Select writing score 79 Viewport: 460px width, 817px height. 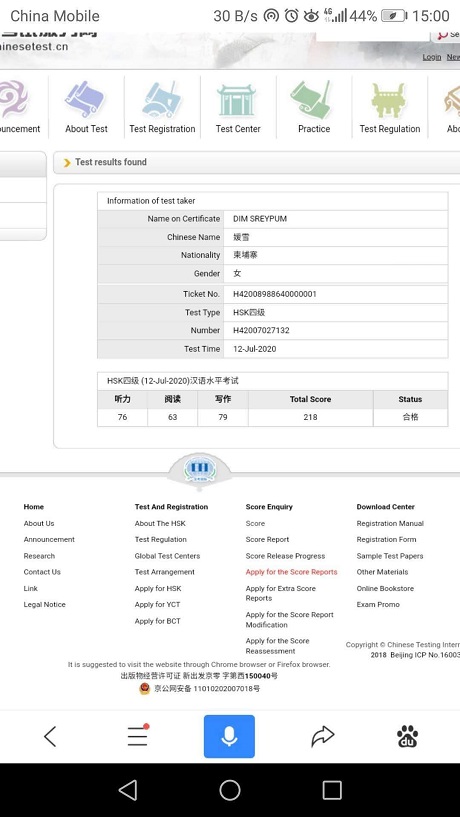coord(222,417)
